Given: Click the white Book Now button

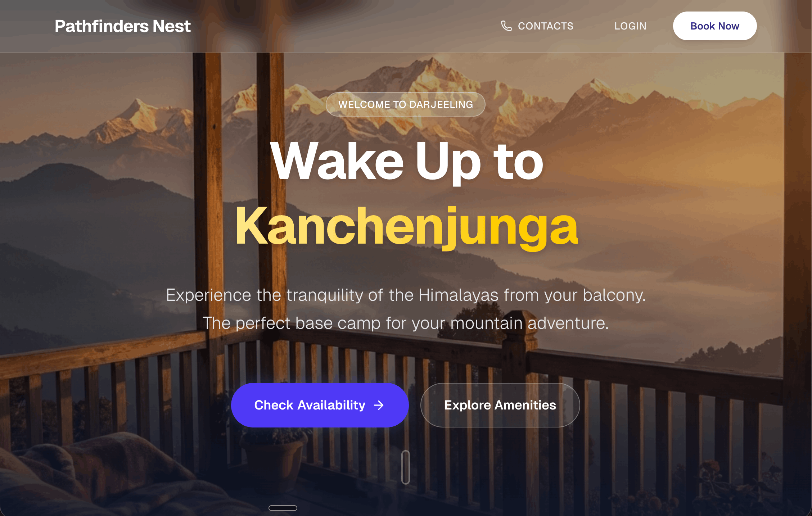Looking at the screenshot, I should [x=714, y=26].
